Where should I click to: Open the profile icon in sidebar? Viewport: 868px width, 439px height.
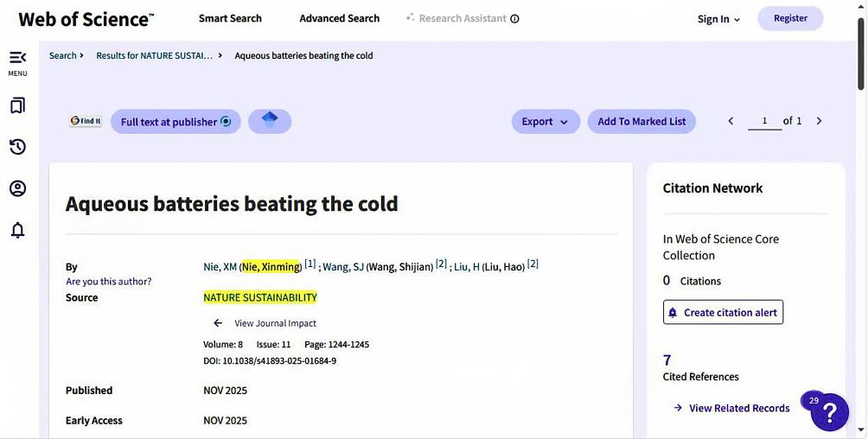pos(17,188)
